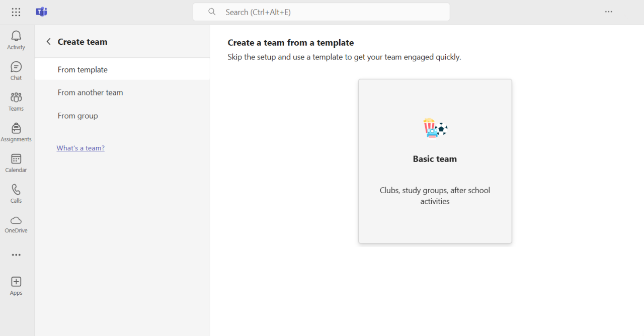The height and width of the screenshot is (336, 644).
Task: Open Apps store in the sidebar
Action: [x=16, y=286]
